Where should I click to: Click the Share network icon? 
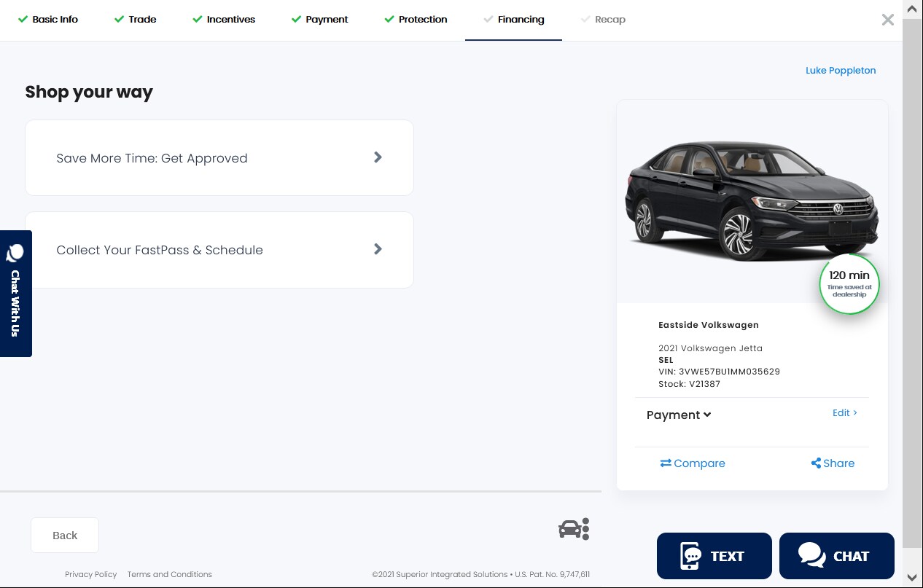click(x=816, y=463)
